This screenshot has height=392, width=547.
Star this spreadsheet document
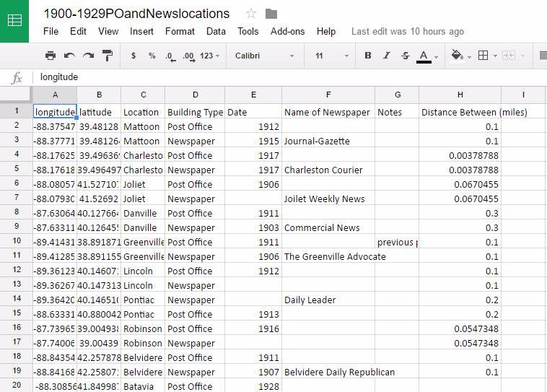[251, 14]
